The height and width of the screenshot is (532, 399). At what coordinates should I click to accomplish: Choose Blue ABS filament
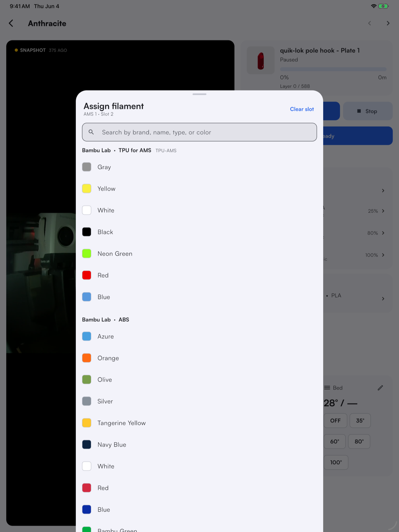(x=199, y=510)
